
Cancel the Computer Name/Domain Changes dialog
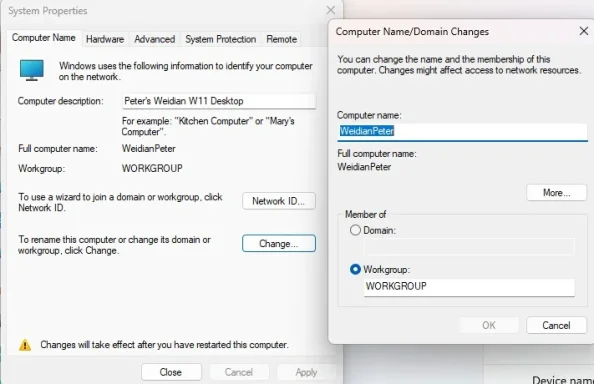click(x=556, y=325)
